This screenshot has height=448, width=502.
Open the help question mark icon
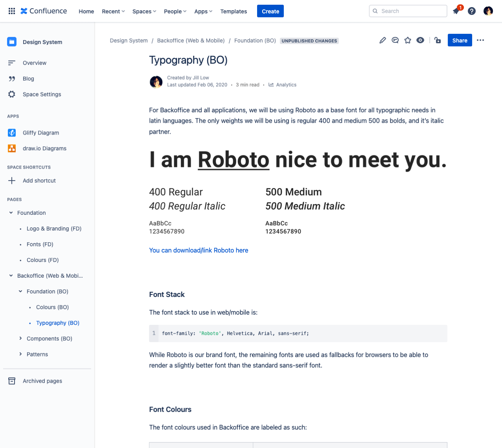[472, 11]
